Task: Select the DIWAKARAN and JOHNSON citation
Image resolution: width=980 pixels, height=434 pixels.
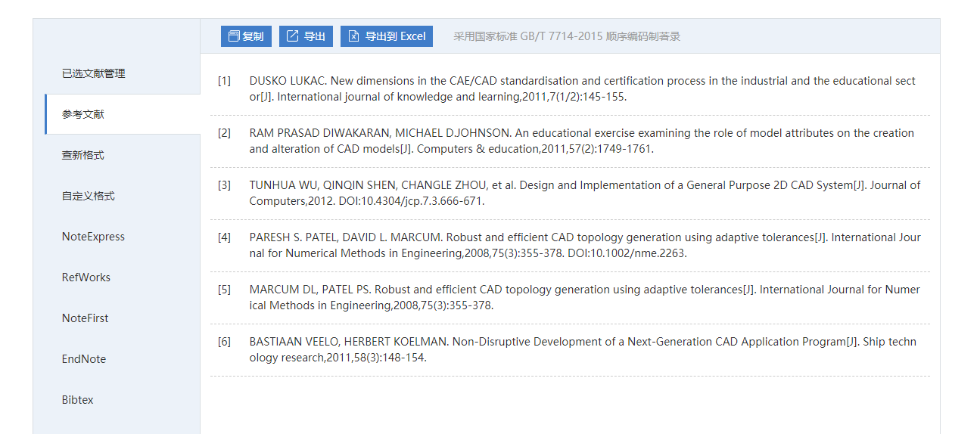Action: 581,141
